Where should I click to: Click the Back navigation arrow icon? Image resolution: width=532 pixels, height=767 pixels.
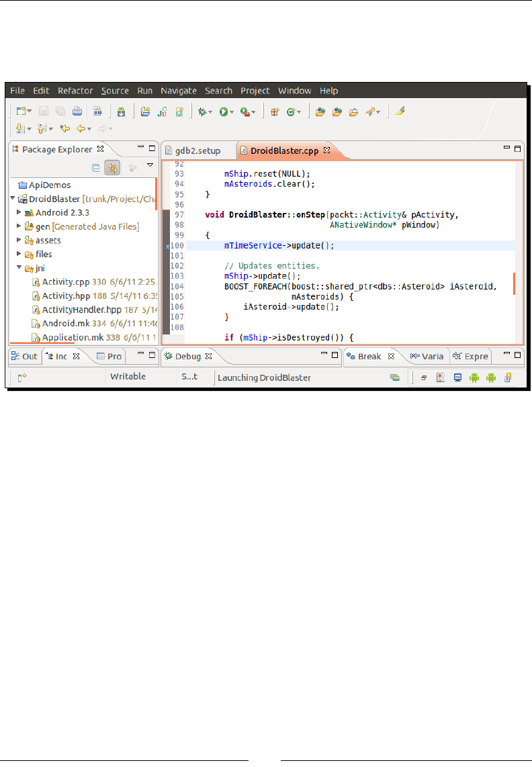point(81,128)
